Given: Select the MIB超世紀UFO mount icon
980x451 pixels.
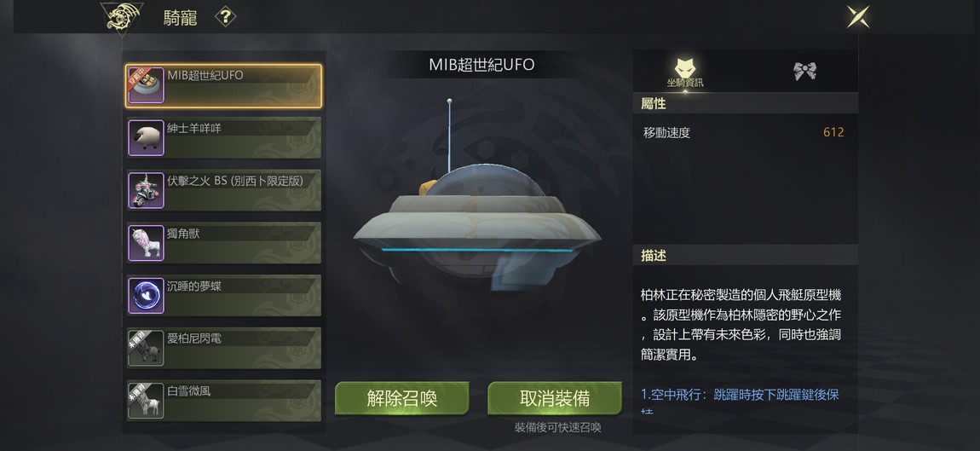Looking at the screenshot, I should click(147, 86).
